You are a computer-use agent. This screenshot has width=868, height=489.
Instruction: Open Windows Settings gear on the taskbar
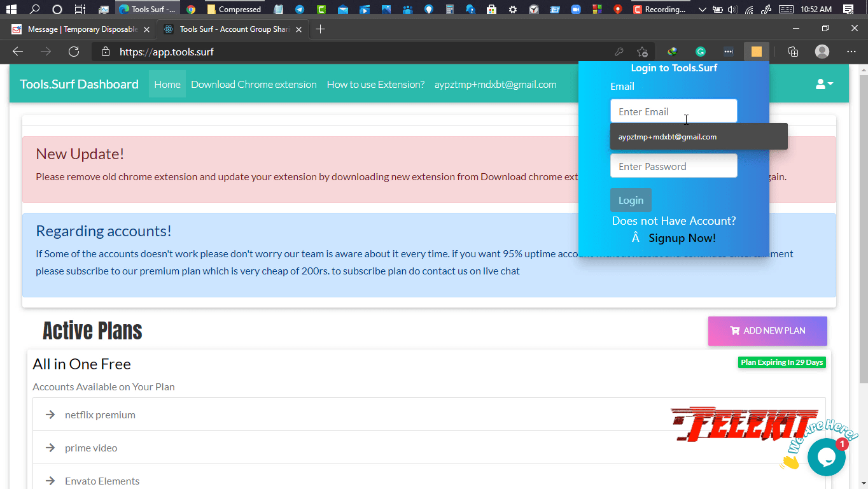click(x=512, y=9)
